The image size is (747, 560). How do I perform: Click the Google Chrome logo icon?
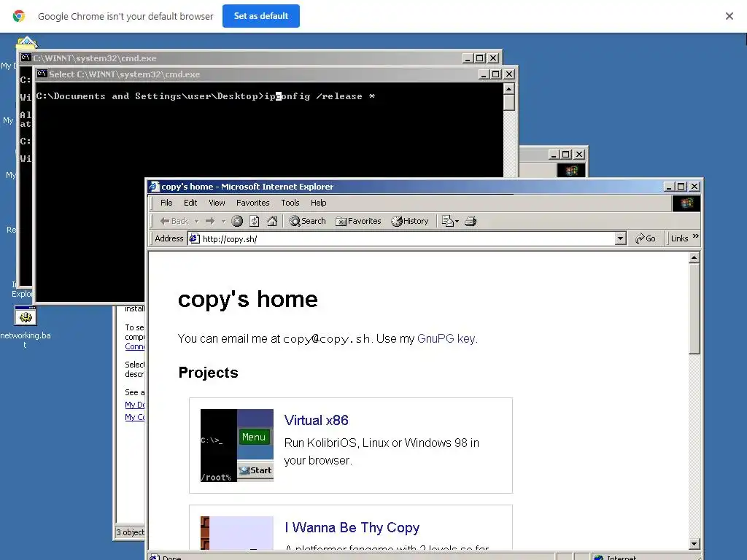click(19, 16)
